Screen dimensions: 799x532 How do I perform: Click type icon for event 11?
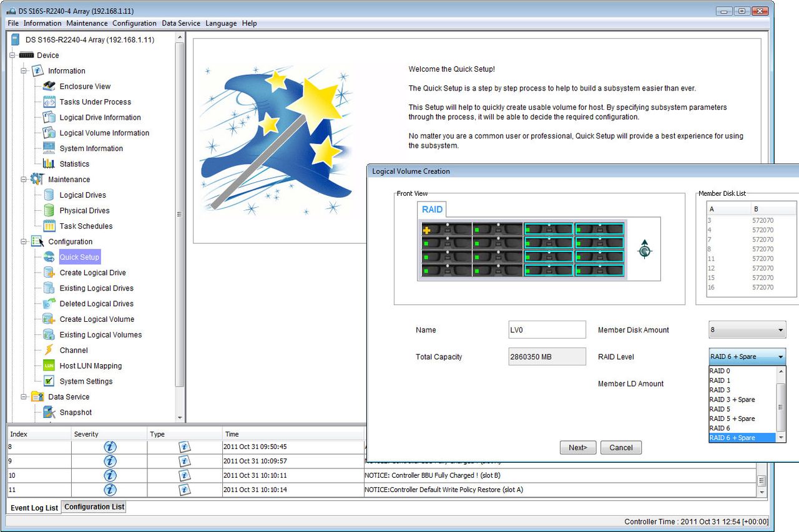(185, 490)
